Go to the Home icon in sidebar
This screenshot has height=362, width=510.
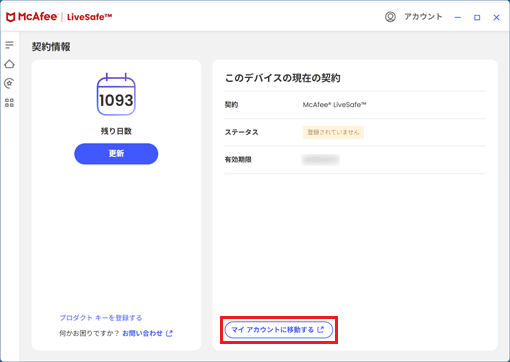click(9, 64)
